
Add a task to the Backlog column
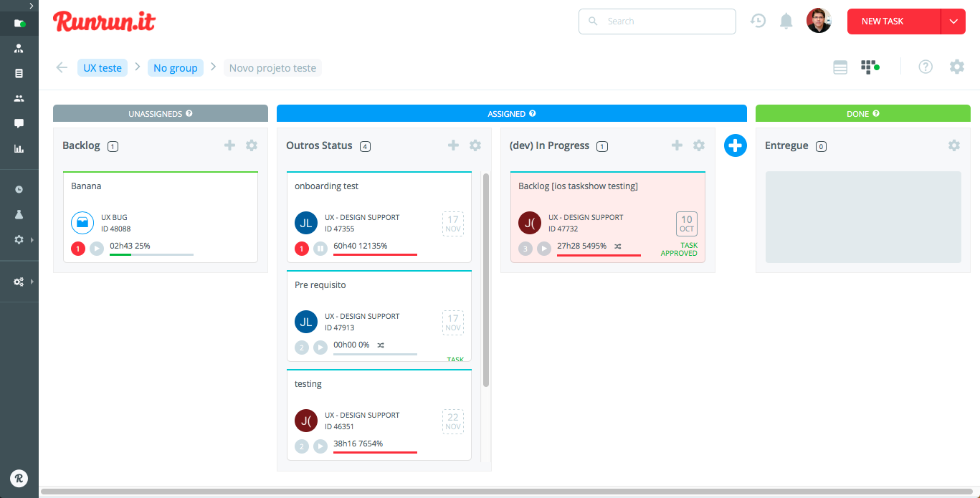click(229, 145)
